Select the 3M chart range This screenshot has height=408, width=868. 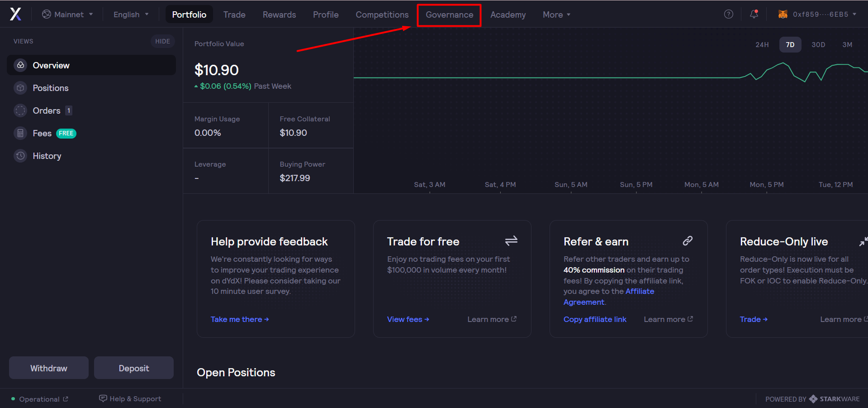coord(847,44)
